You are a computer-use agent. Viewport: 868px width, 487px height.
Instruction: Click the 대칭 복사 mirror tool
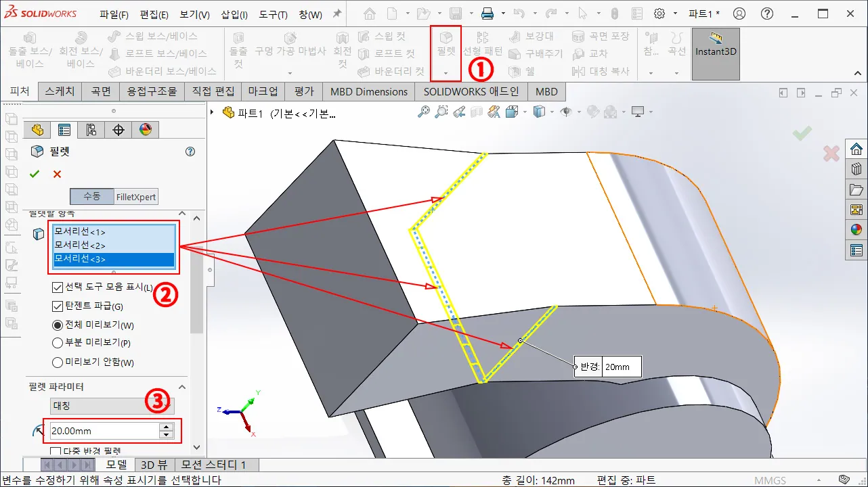[601, 71]
